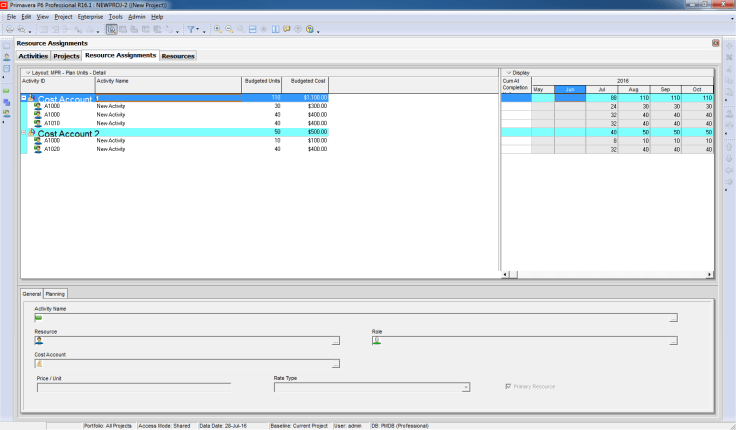736x430 pixels.
Task: Click the Budgeted Cost column header
Action: click(308, 81)
